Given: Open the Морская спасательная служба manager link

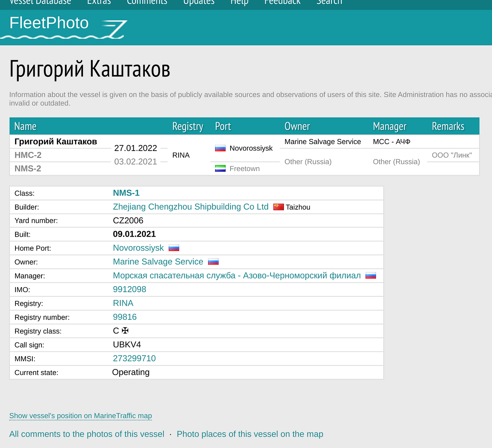Looking at the screenshot, I should [237, 276].
